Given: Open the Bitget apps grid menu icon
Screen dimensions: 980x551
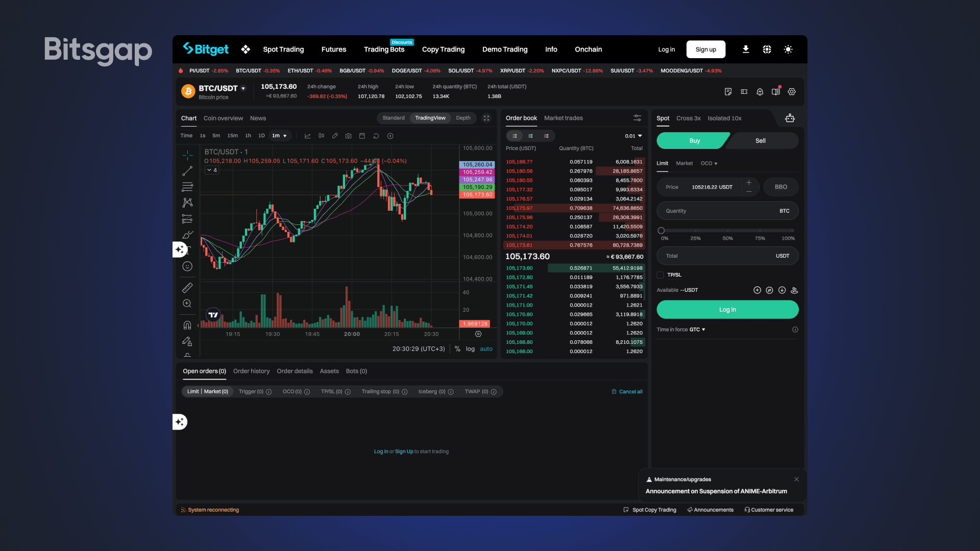Looking at the screenshot, I should pyautogui.click(x=246, y=49).
